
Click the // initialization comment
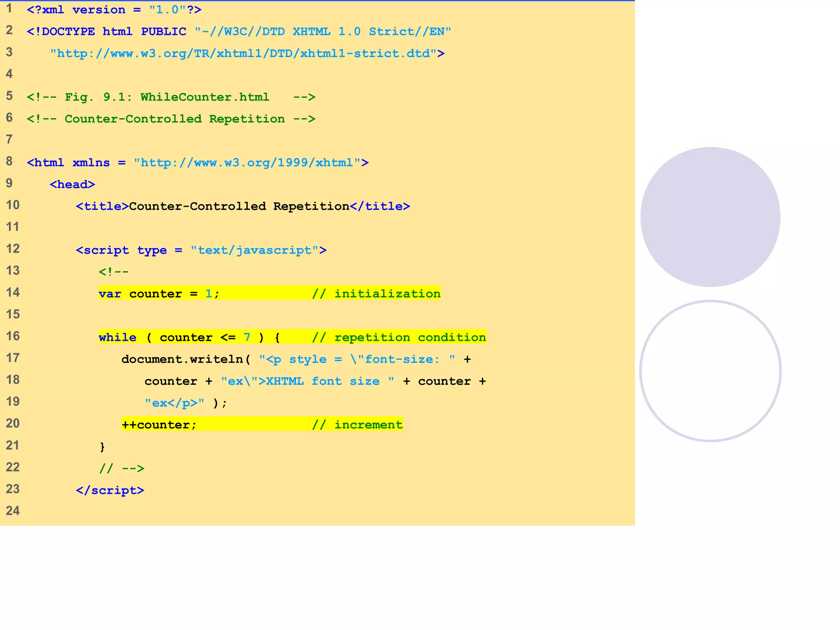(376, 294)
